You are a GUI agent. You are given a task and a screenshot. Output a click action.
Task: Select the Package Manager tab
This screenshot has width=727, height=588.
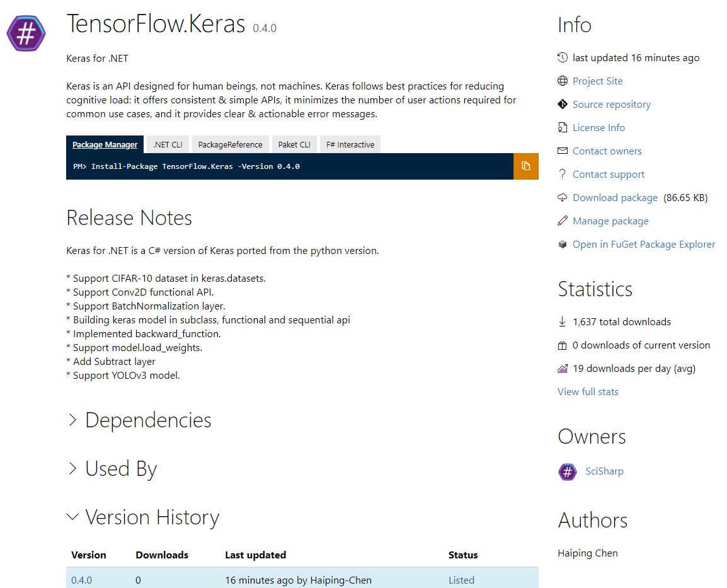105,145
